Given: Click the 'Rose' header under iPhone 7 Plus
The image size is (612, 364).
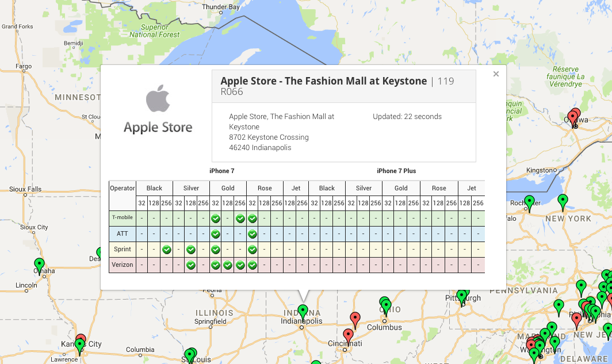Looking at the screenshot, I should click(439, 188).
